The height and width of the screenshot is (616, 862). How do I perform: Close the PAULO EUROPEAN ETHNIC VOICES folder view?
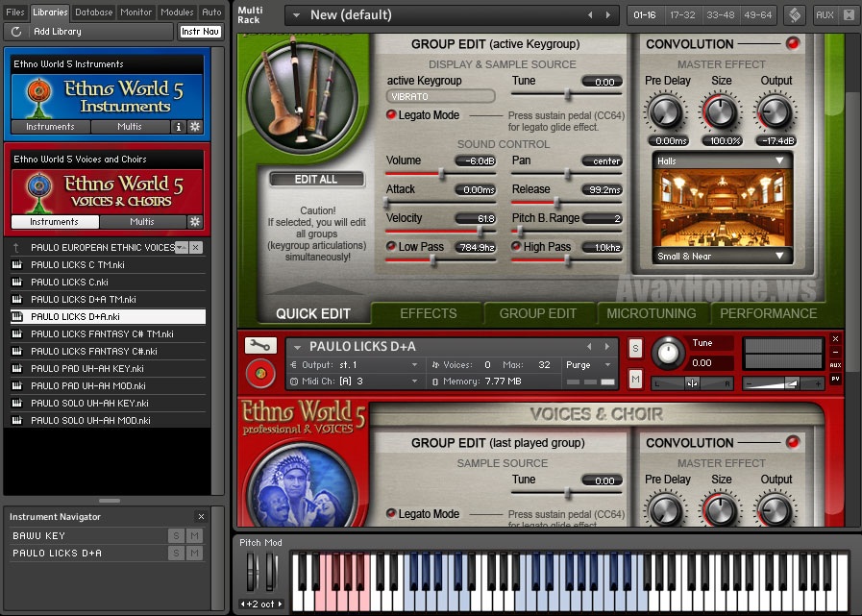click(x=196, y=248)
